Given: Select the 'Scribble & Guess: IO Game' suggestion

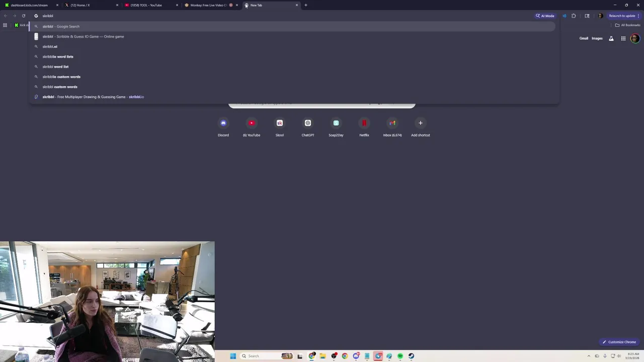Looking at the screenshot, I should click(x=293, y=36).
